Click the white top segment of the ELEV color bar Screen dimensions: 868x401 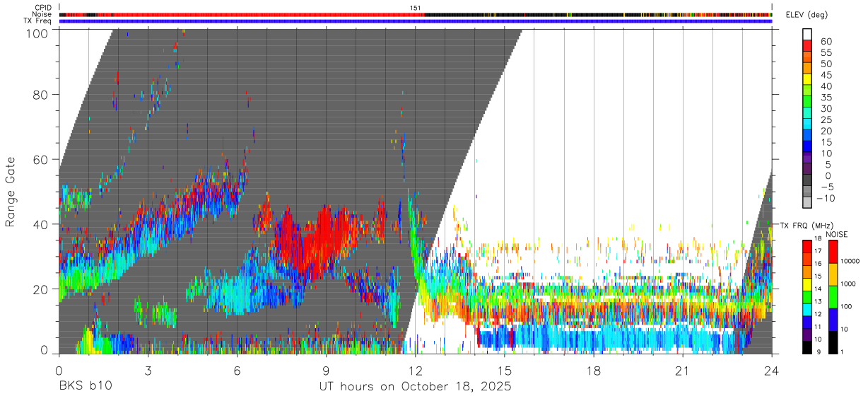click(807, 34)
